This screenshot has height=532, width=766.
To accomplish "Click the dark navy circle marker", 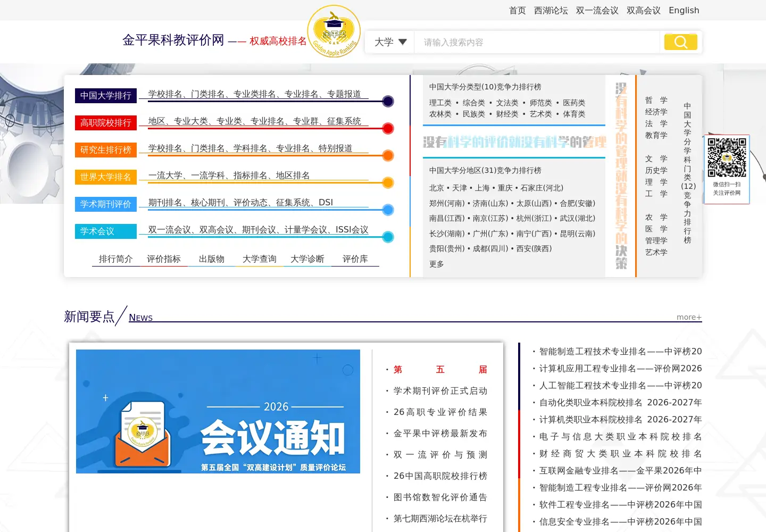I will click(x=388, y=101).
